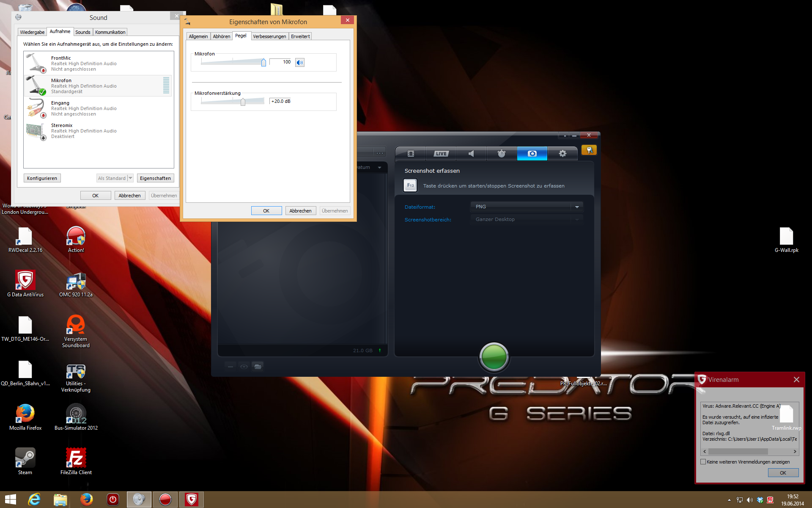Check 'Keine weiteren Virenmeldungen anzeigen'
The width and height of the screenshot is (812, 508).
[x=703, y=462]
